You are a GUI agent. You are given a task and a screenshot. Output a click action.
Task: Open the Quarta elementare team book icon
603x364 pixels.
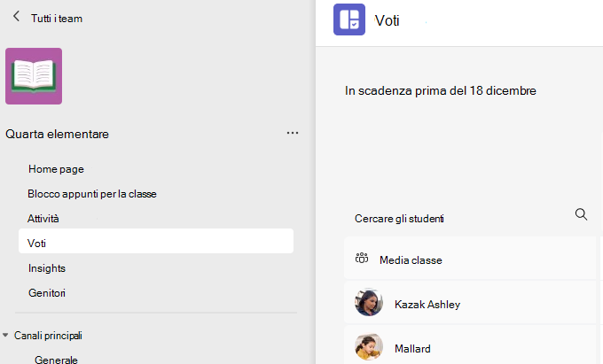[x=34, y=76]
